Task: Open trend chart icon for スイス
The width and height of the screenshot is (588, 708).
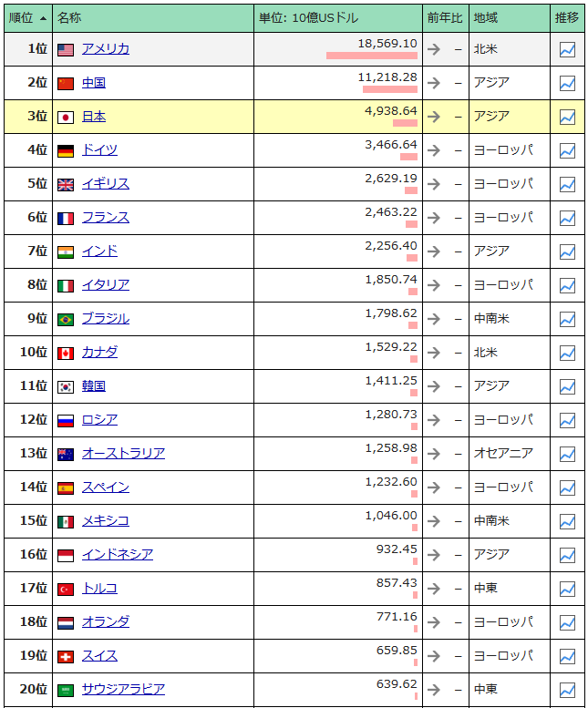Action: coord(567,657)
